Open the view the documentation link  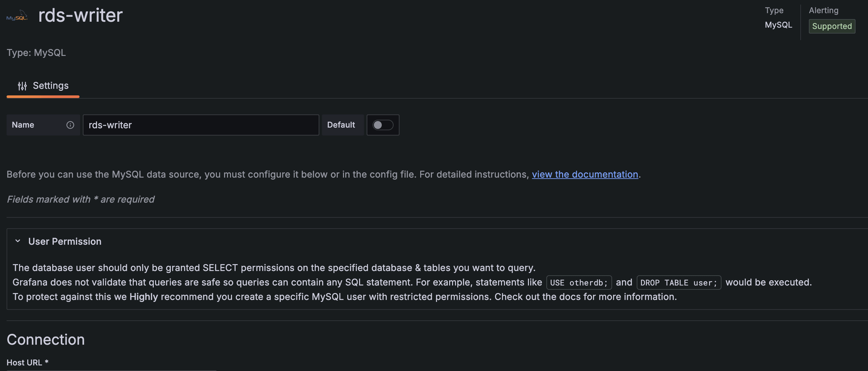(584, 174)
